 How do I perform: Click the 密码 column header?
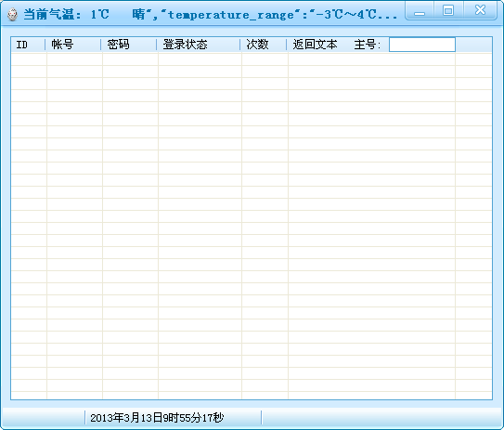click(129, 45)
